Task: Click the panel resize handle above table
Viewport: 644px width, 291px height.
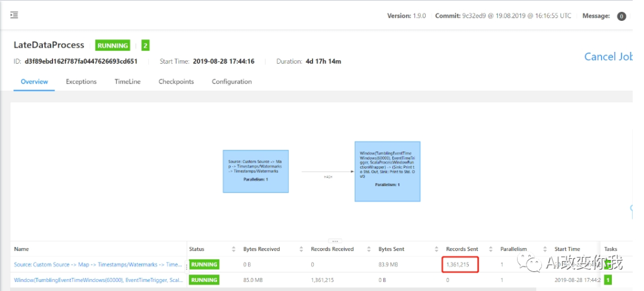Action: tap(335, 241)
